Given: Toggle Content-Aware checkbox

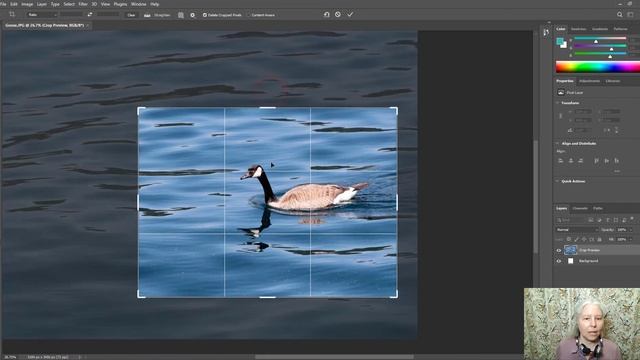Looking at the screenshot, I should (x=248, y=15).
